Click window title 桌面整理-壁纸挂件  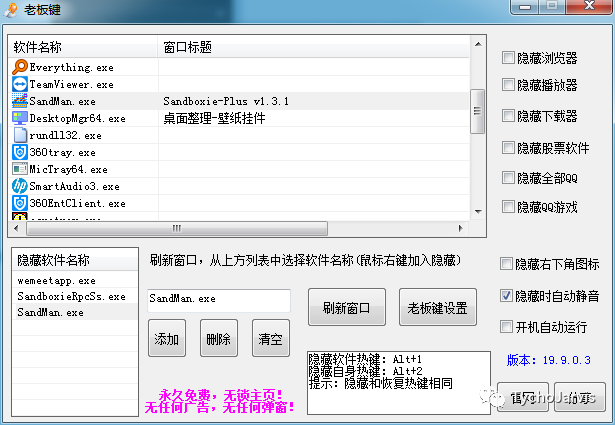tap(214, 118)
